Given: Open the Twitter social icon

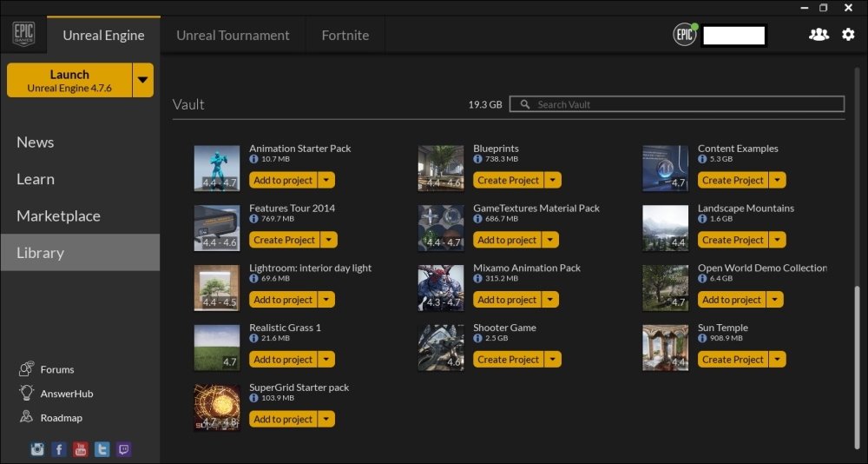Looking at the screenshot, I should (102, 449).
